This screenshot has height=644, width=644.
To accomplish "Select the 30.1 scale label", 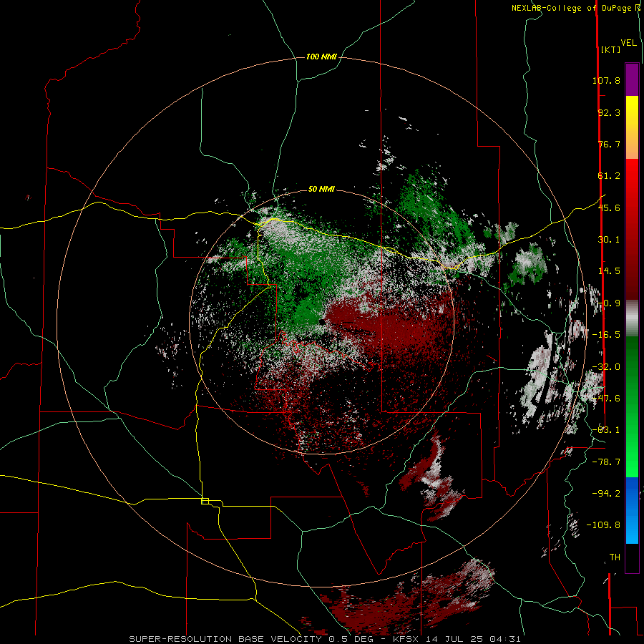I will pos(609,240).
